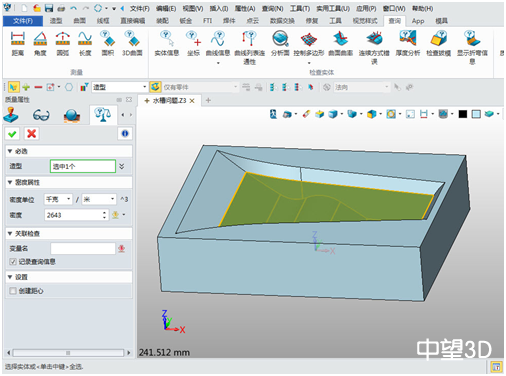Open the check draft (检查拔模) tool
Viewport: 506px width, 376px height.
(x=438, y=43)
